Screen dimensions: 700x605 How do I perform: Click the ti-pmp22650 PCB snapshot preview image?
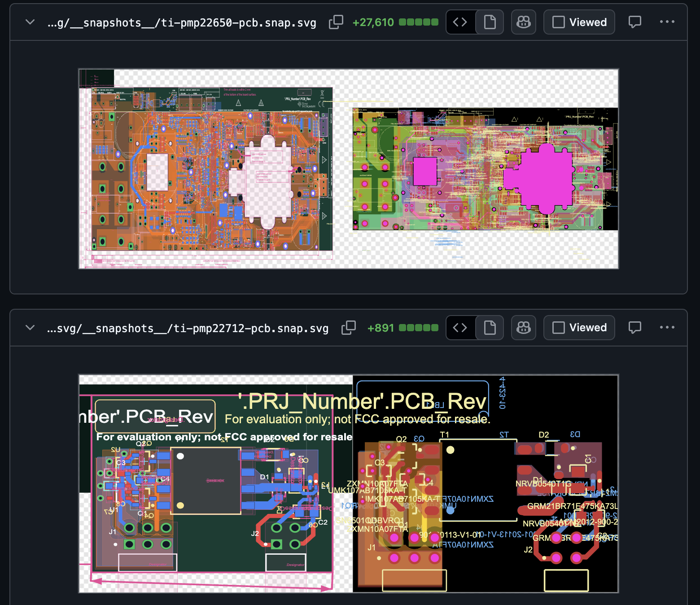pyautogui.click(x=349, y=169)
